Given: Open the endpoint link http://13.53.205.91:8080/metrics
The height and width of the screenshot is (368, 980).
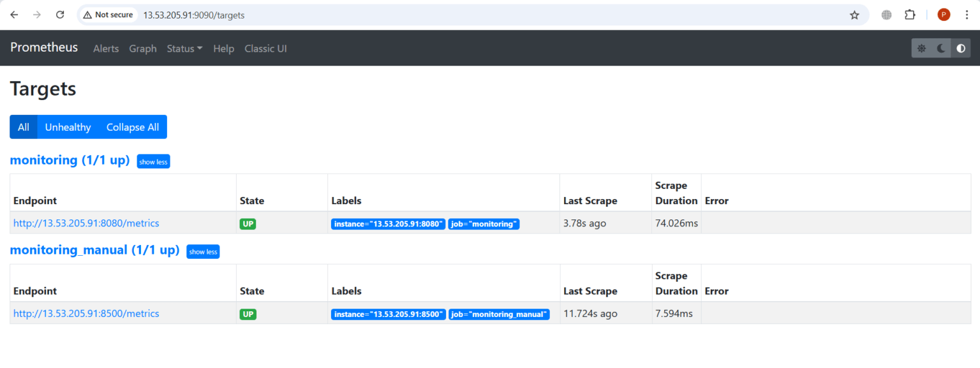Looking at the screenshot, I should tap(86, 223).
